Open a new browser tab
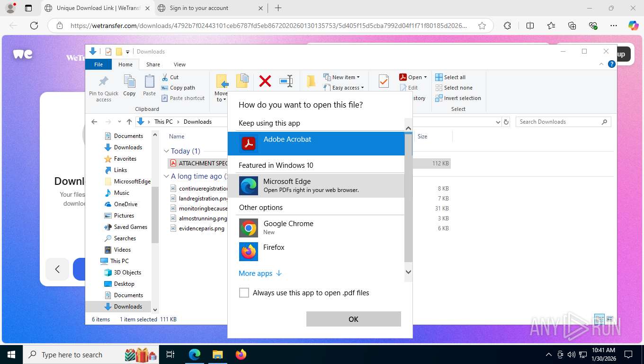This screenshot has height=364, width=644. pyautogui.click(x=278, y=8)
